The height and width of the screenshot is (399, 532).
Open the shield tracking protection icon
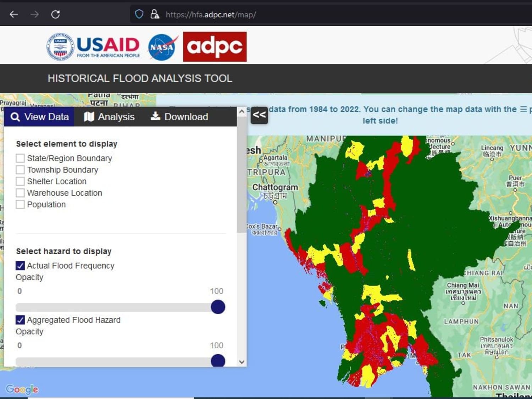pos(139,14)
